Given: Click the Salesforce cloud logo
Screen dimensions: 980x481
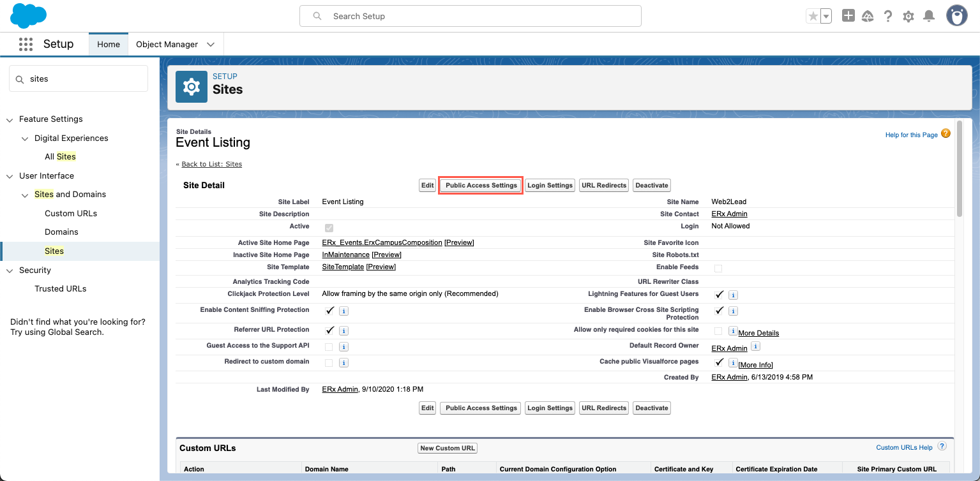Looking at the screenshot, I should [29, 16].
